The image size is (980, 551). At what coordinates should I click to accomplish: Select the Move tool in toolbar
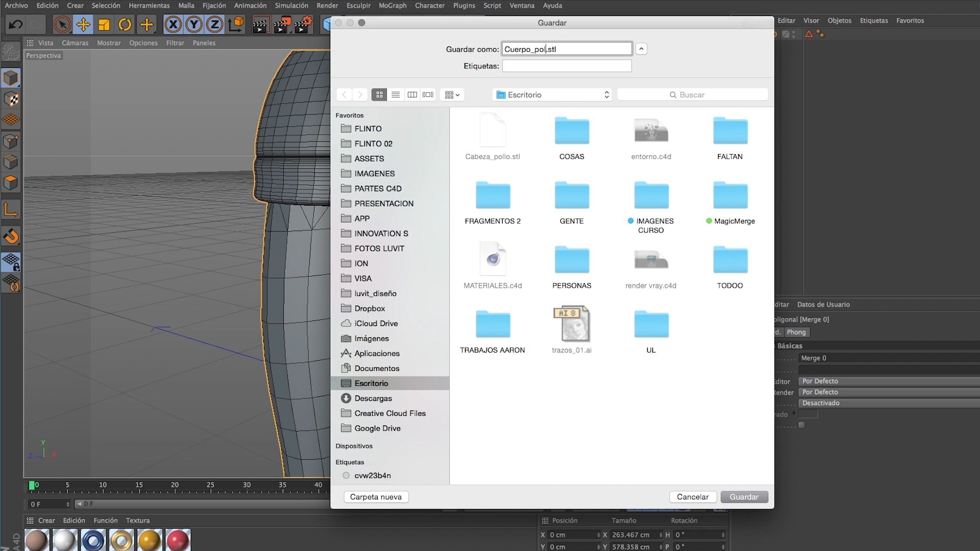[x=83, y=24]
